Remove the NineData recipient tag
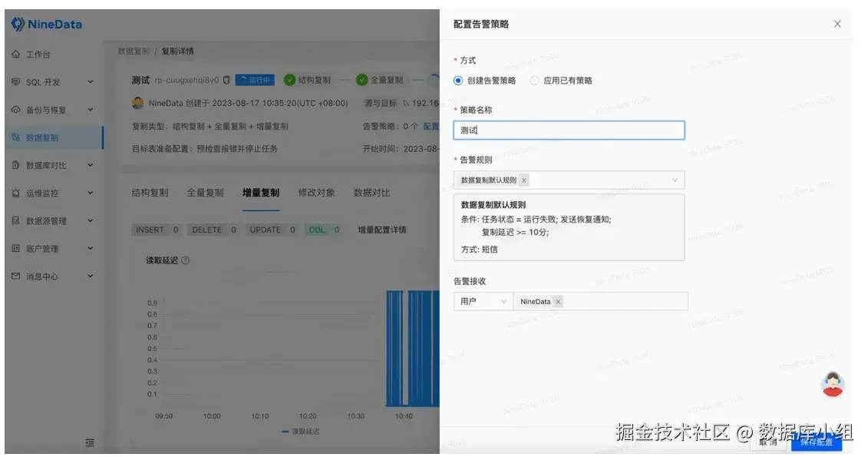This screenshot has height=457, width=868. click(559, 301)
